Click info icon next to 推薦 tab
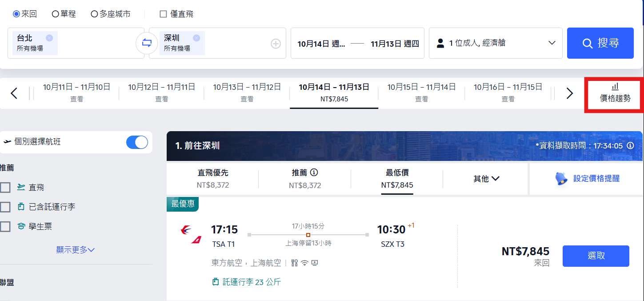This screenshot has width=644, height=301. (314, 173)
